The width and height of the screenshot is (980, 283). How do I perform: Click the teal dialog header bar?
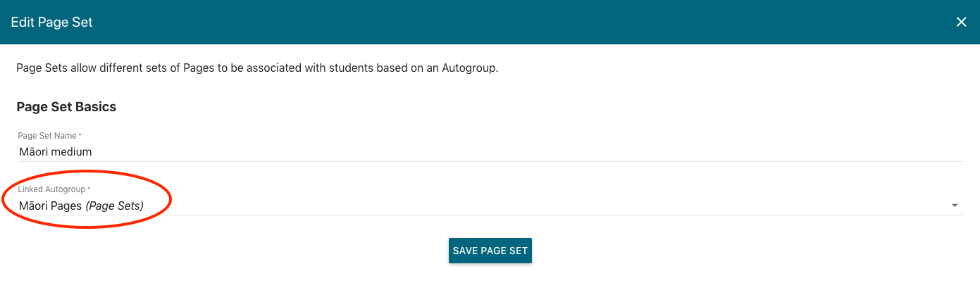[x=493, y=22]
